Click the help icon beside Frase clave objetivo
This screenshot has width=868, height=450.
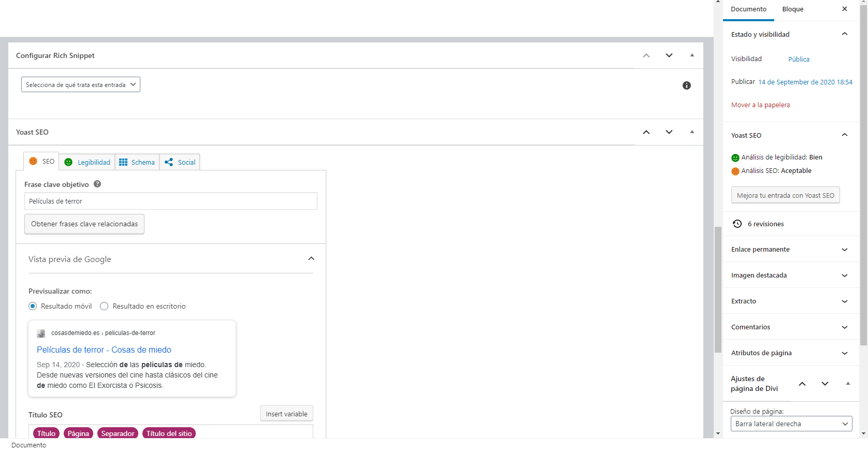pos(97,184)
